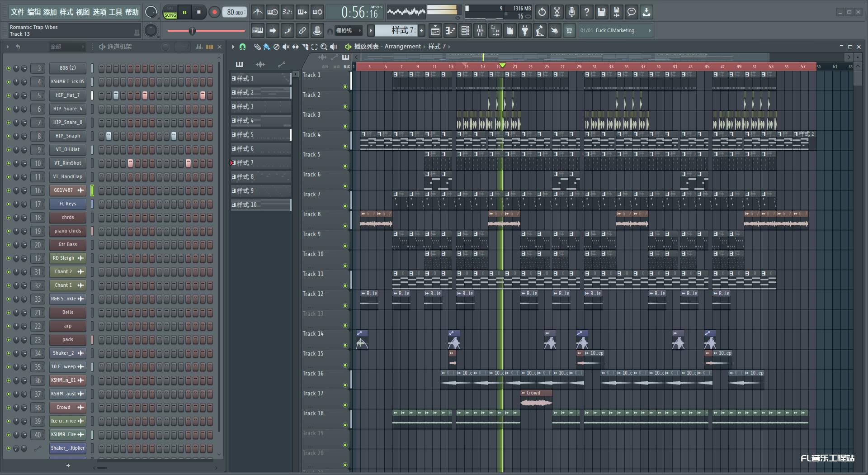Select the playlist mute speaker tool

point(286,47)
